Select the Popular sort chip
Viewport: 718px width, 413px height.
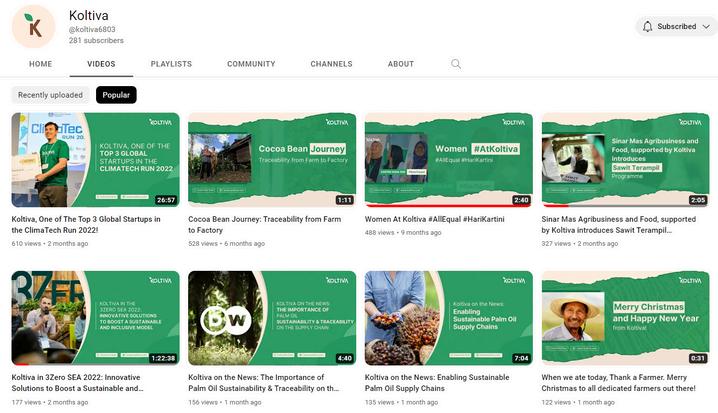click(x=116, y=95)
